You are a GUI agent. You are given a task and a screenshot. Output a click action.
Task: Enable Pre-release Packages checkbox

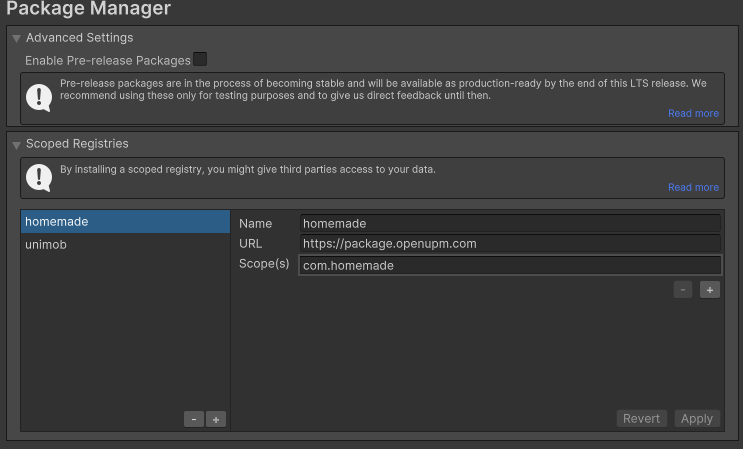point(200,60)
